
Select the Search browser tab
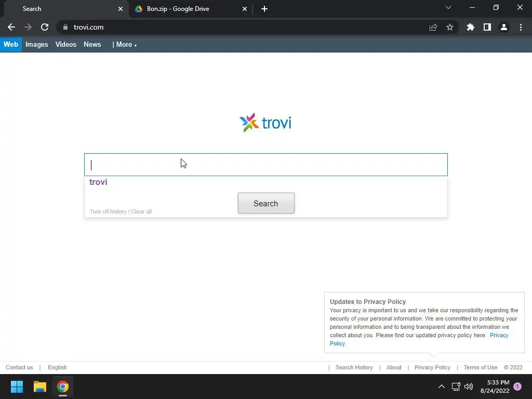click(66, 9)
